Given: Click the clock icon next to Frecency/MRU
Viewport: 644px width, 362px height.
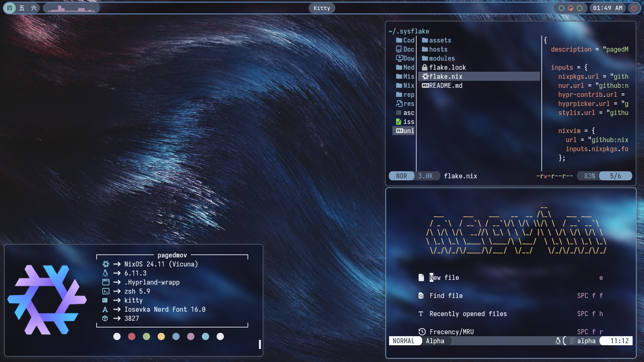Looking at the screenshot, I should click(x=422, y=331).
